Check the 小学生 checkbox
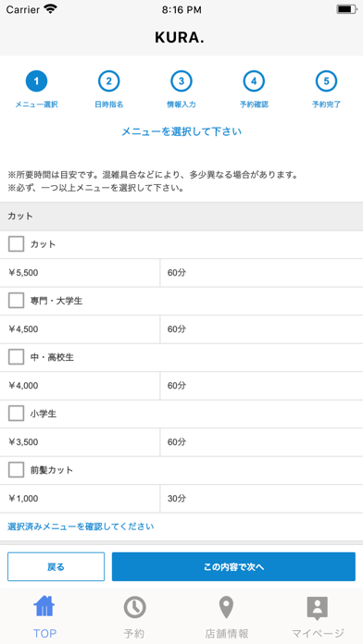 pyautogui.click(x=16, y=414)
